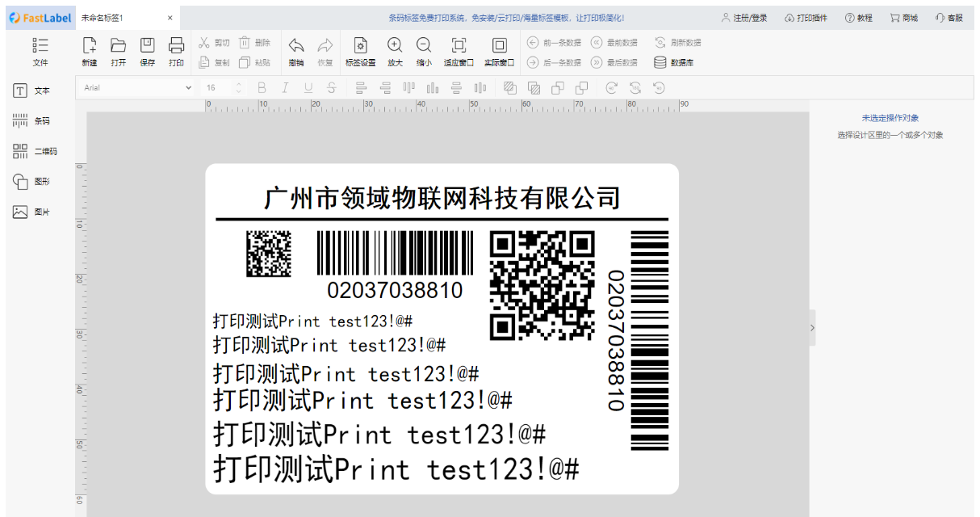Select the 图片 image tool

pos(32,212)
